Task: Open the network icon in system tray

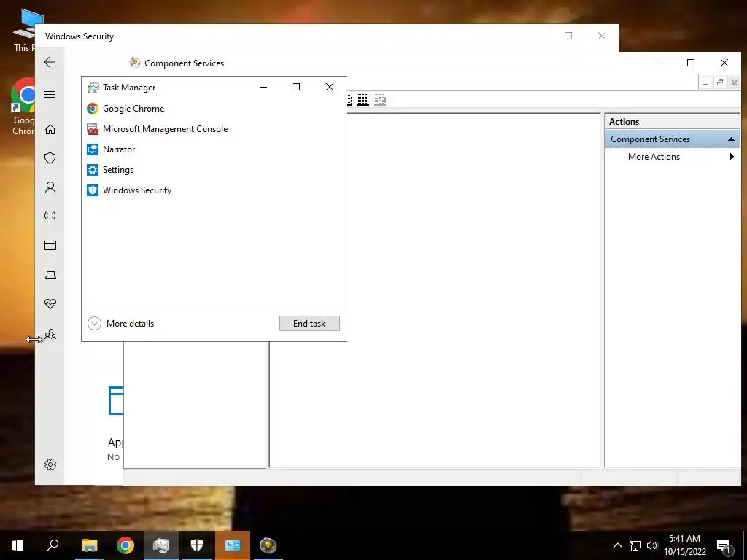Action: click(x=635, y=545)
